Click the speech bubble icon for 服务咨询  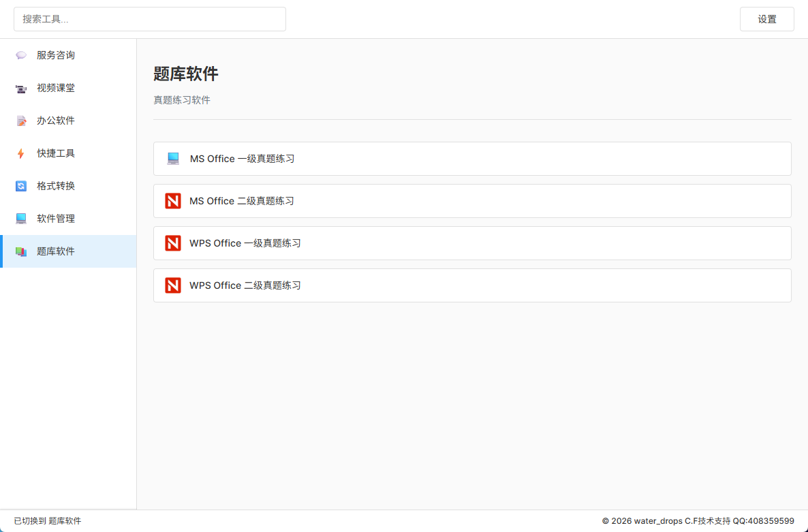coord(21,55)
